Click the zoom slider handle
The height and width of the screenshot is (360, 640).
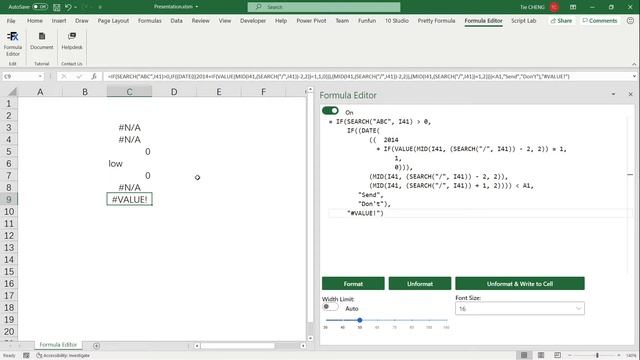(597, 356)
